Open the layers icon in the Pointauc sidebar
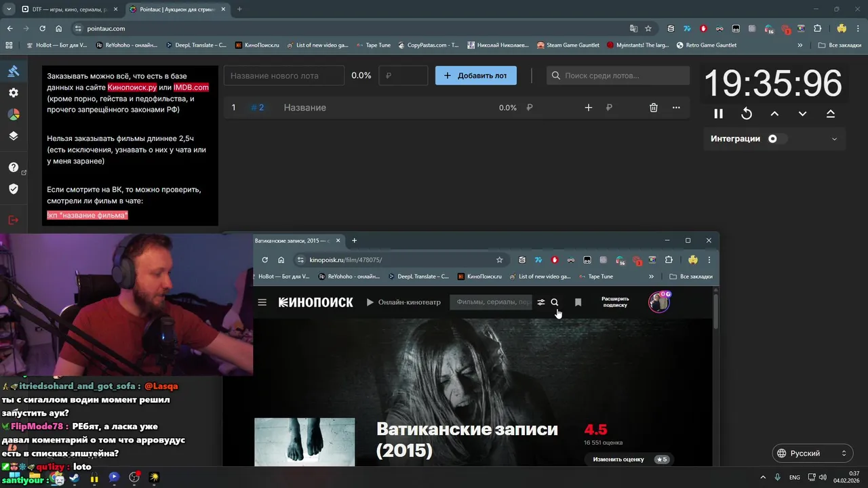 (x=14, y=136)
